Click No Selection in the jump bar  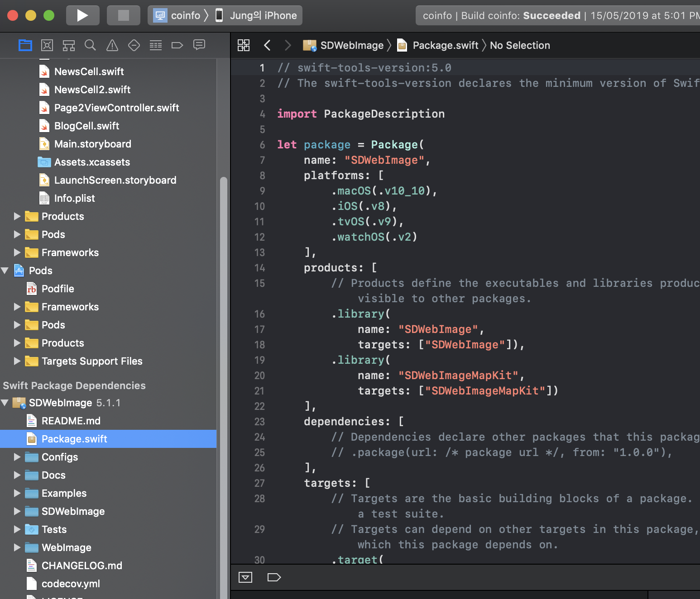point(520,45)
